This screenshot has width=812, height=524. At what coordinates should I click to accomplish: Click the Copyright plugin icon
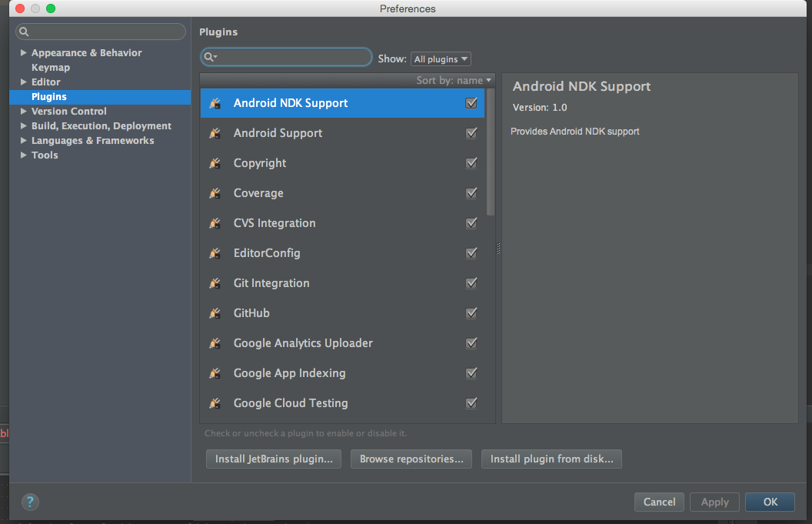point(215,163)
